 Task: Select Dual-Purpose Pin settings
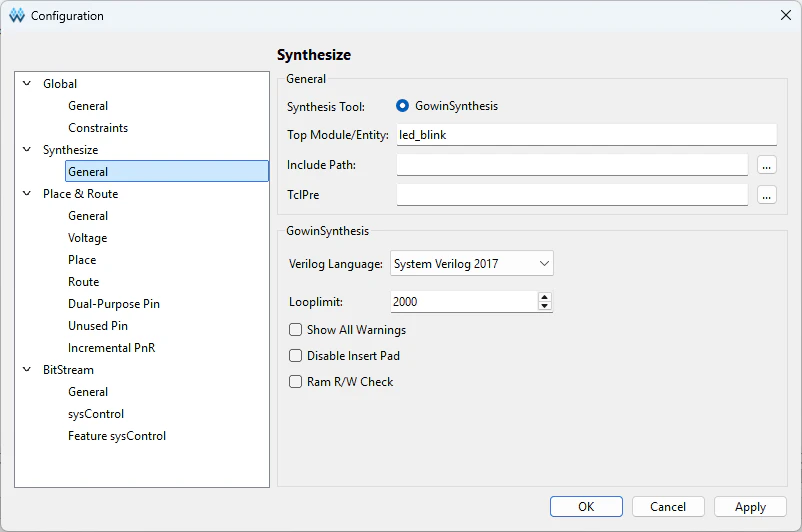pos(114,304)
